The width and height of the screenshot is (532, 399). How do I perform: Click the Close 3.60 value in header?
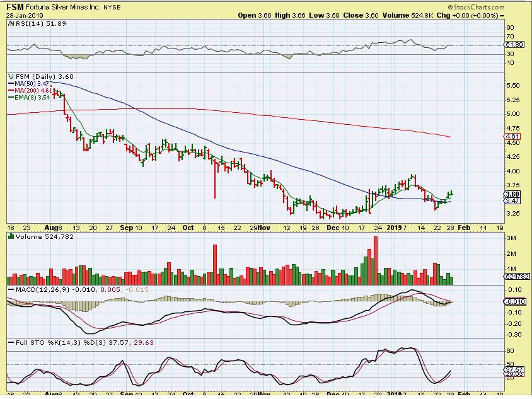pyautogui.click(x=361, y=15)
